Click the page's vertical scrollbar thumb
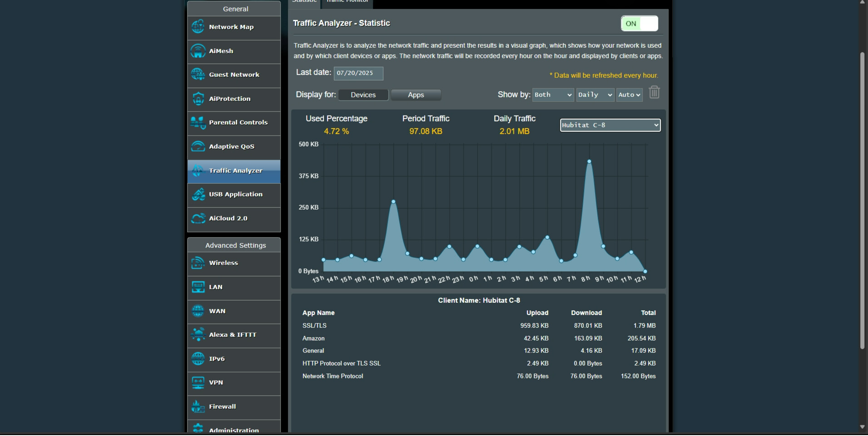The image size is (868, 436). (x=862, y=200)
